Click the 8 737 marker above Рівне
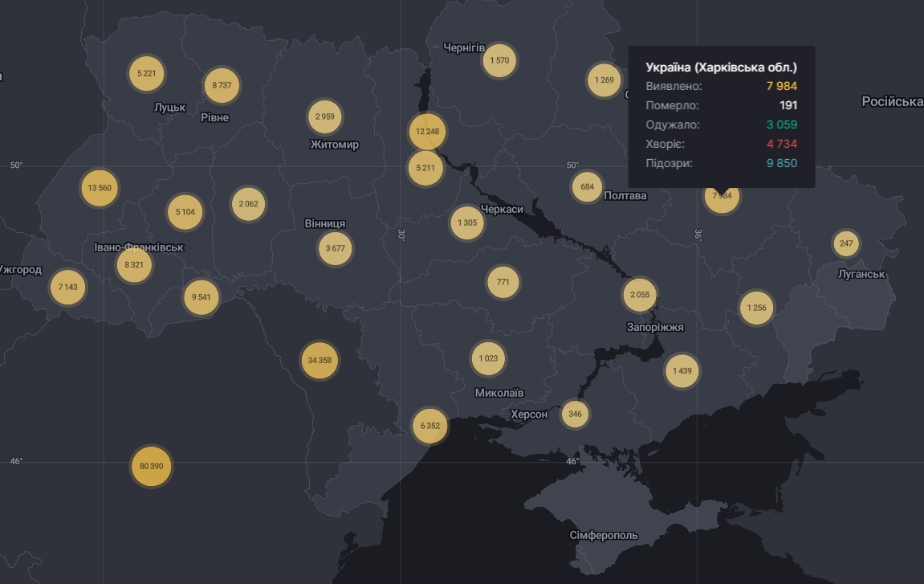Image resolution: width=924 pixels, height=584 pixels. (x=222, y=85)
